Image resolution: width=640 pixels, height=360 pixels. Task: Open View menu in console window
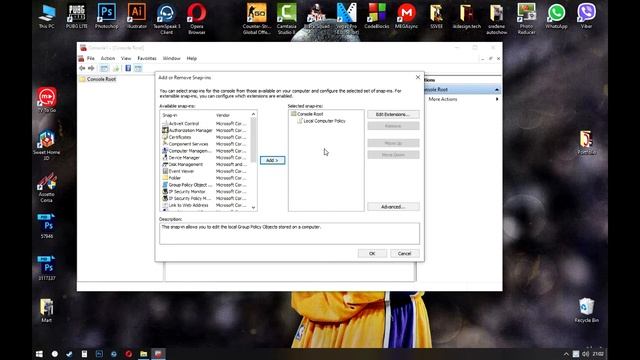[126, 58]
